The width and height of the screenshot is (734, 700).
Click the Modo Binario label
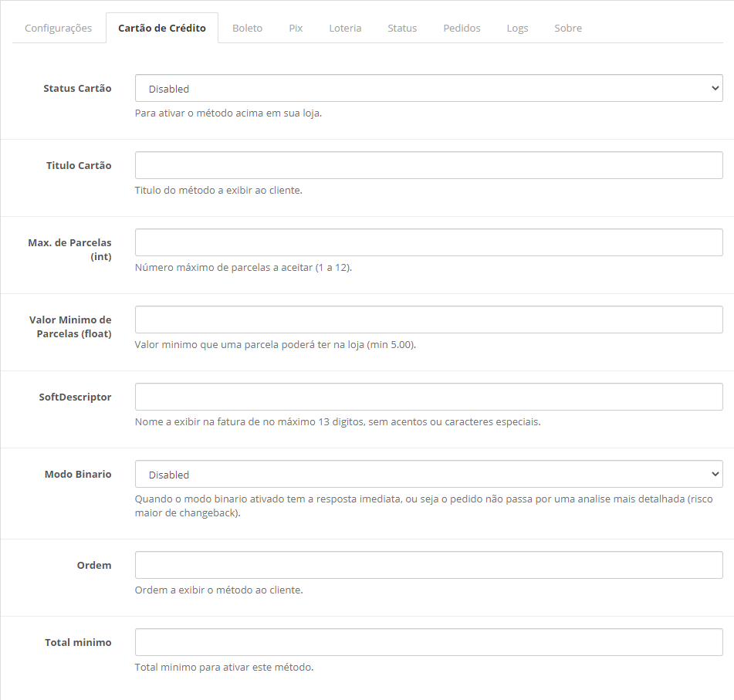click(78, 475)
